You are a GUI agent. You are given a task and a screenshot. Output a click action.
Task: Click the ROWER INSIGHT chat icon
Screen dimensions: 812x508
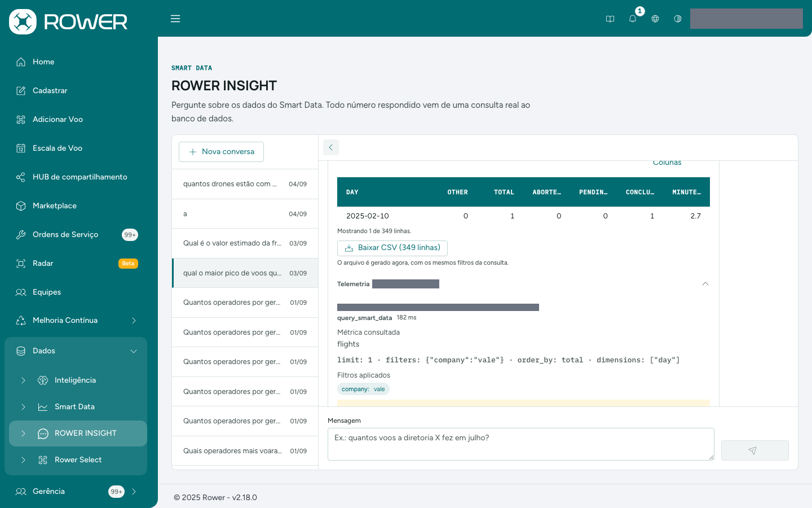43,433
